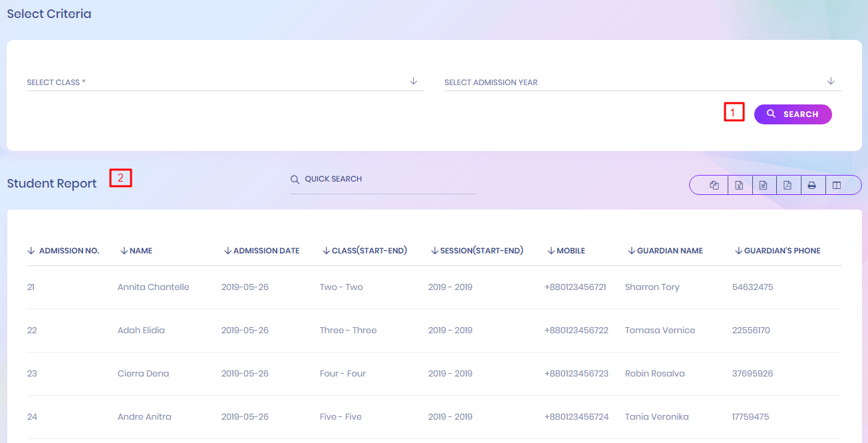Focus the Quick Search input field
Viewport: 868px width, 443px height.
click(x=389, y=180)
